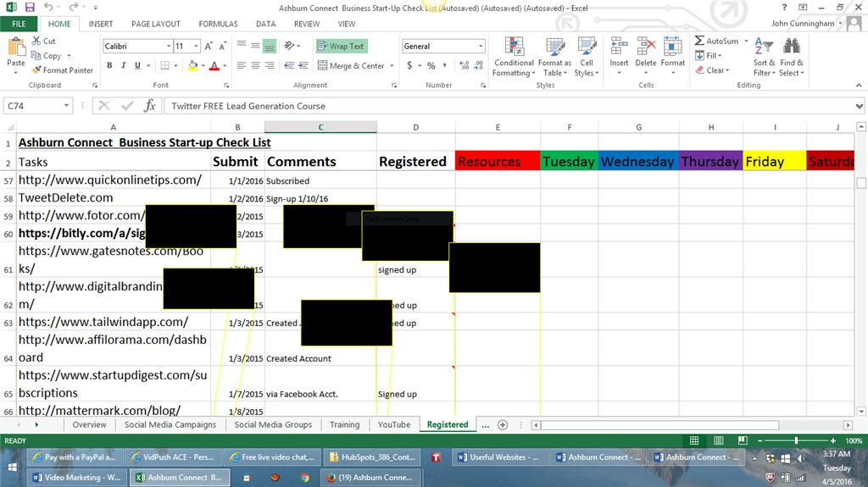The image size is (868, 487).
Task: Switch to PAGE LAYOUT ribbon tab
Action: click(x=156, y=24)
